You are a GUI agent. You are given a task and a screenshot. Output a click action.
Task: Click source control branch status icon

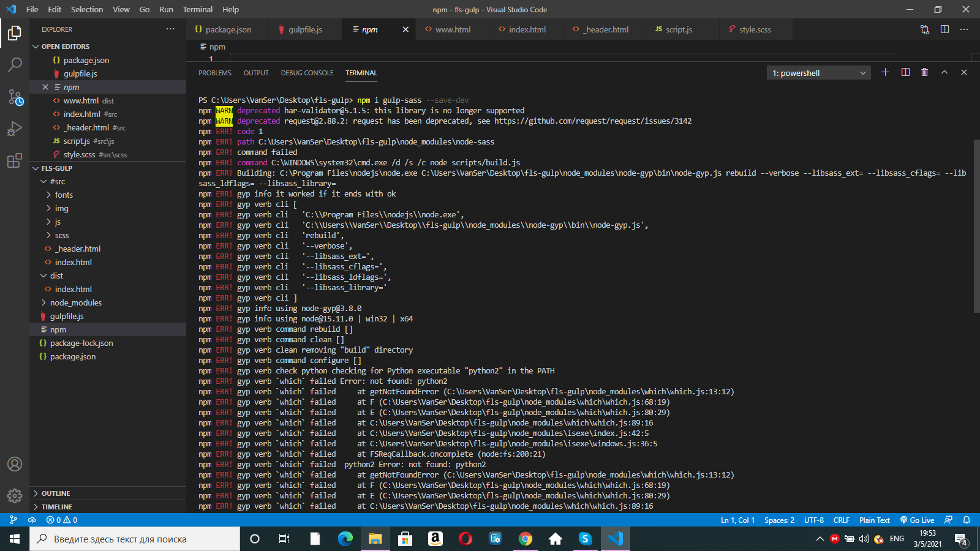point(13,520)
